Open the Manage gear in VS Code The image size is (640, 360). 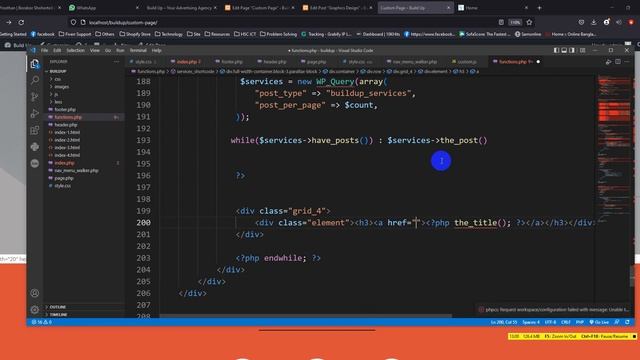[35, 310]
